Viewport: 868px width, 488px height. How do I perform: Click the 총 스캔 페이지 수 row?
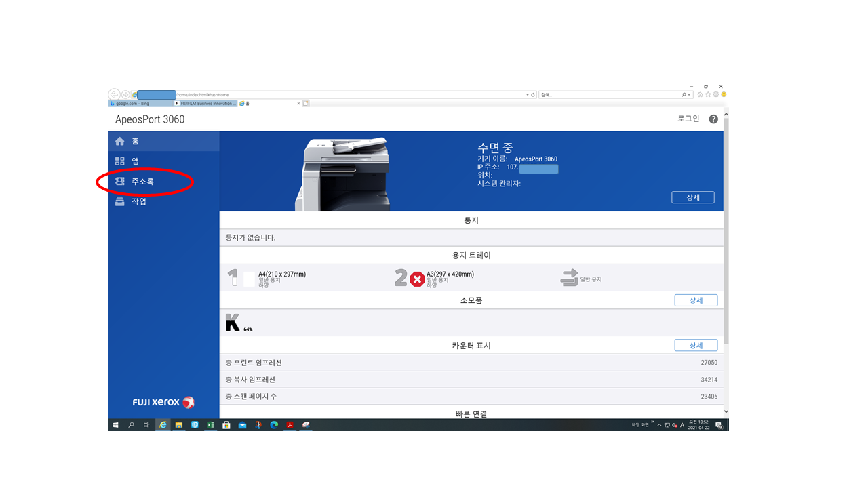471,396
